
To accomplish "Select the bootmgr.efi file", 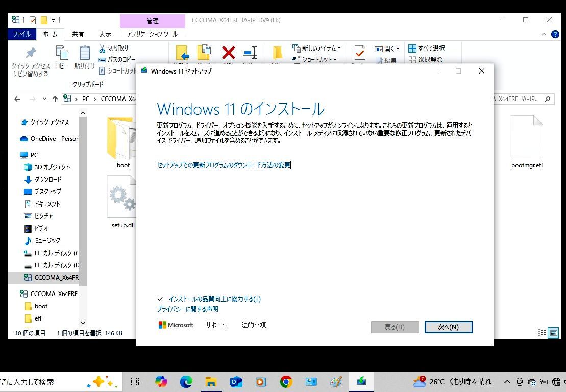I will 527,142.
